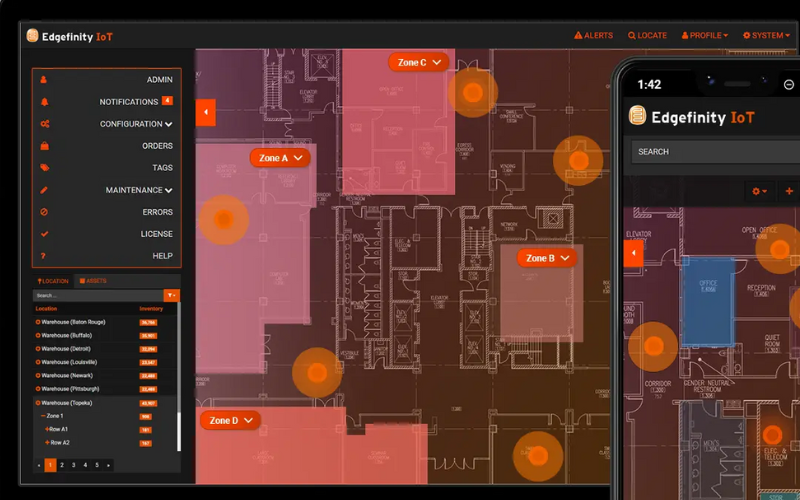Toggle the phone's orange side panel arrow
800x500 pixels.
pos(632,253)
